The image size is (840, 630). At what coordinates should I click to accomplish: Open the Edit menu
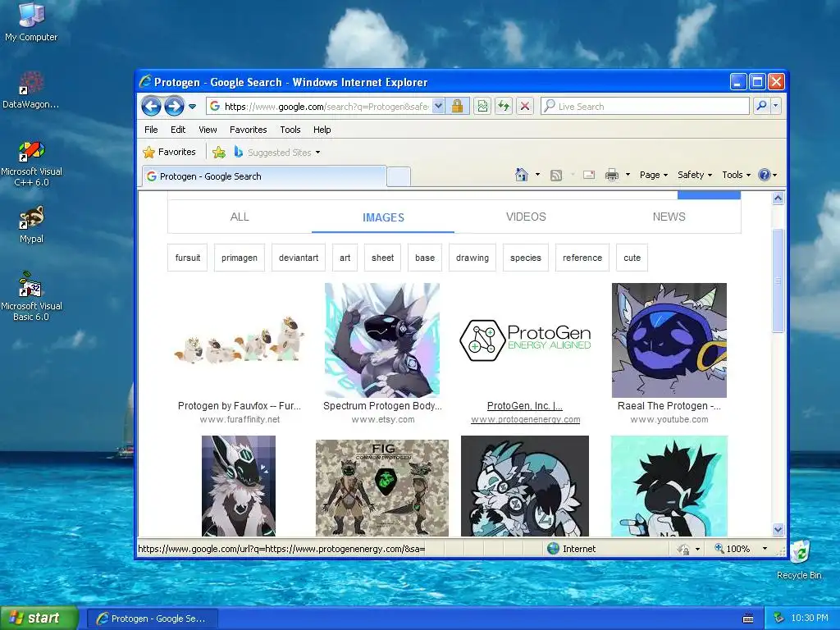[178, 130]
